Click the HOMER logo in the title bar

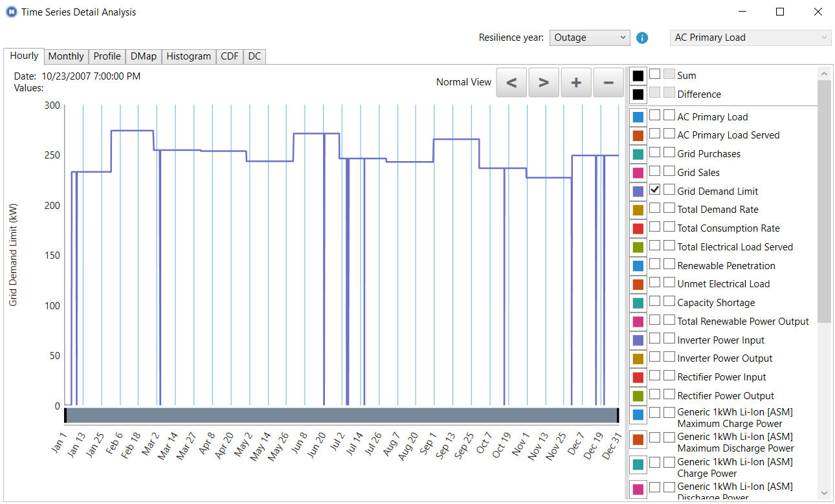pos(10,12)
